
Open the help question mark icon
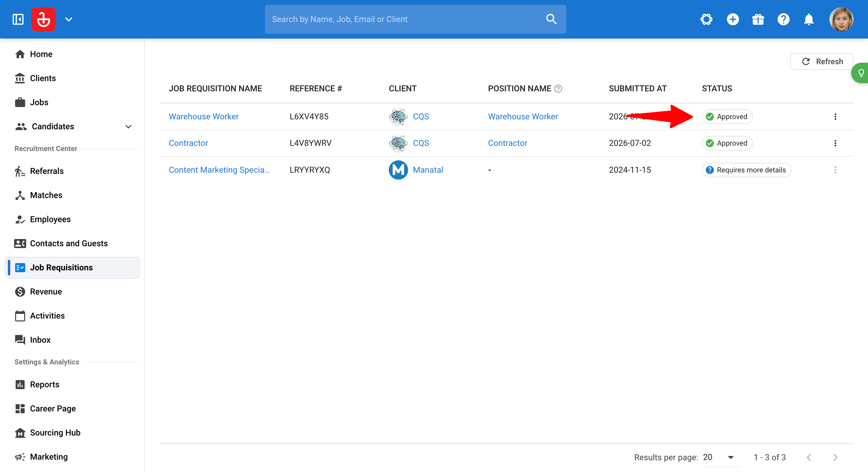[x=783, y=19]
